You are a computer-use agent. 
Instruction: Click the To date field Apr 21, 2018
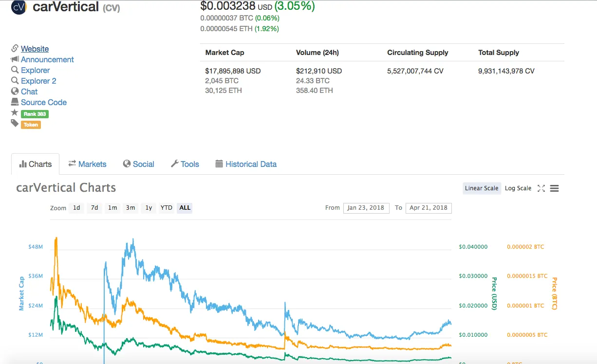429,208
